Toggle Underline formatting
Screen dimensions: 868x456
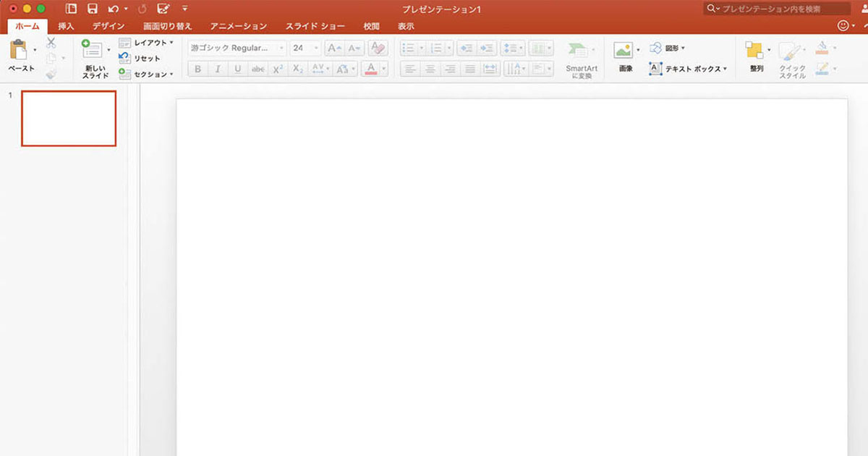point(237,69)
